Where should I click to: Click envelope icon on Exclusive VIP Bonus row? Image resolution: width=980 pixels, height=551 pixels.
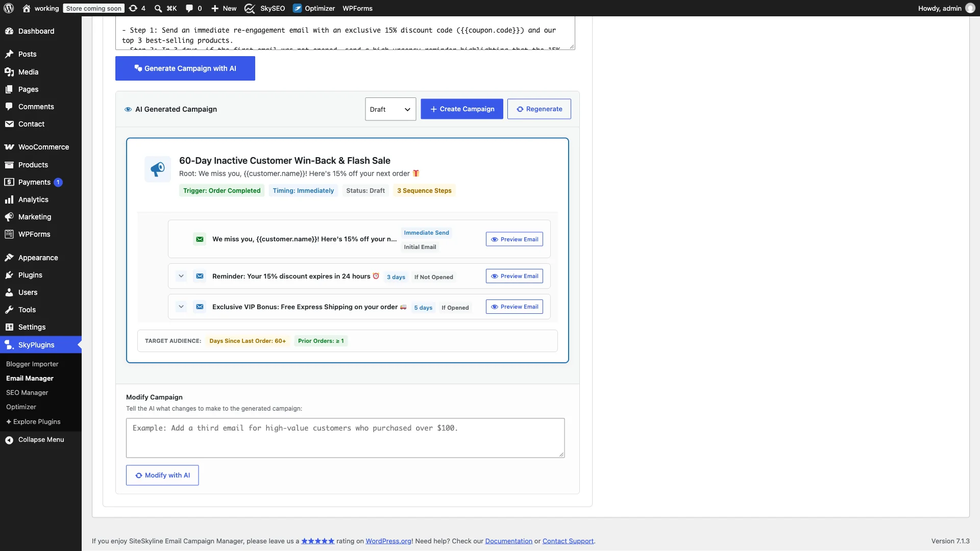tap(200, 307)
